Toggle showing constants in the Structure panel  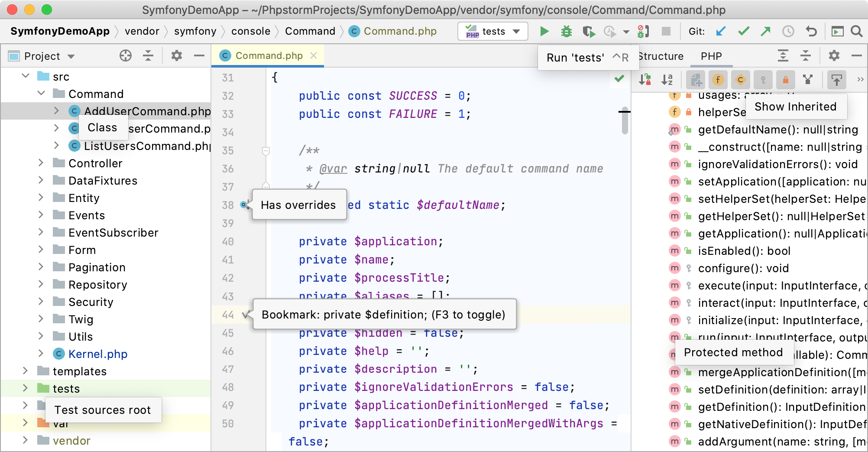coord(740,79)
